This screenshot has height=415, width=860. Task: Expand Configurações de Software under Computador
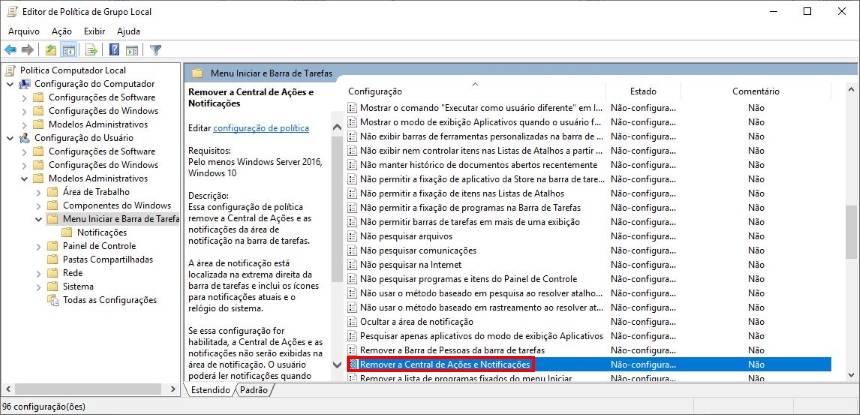pyautogui.click(x=24, y=98)
